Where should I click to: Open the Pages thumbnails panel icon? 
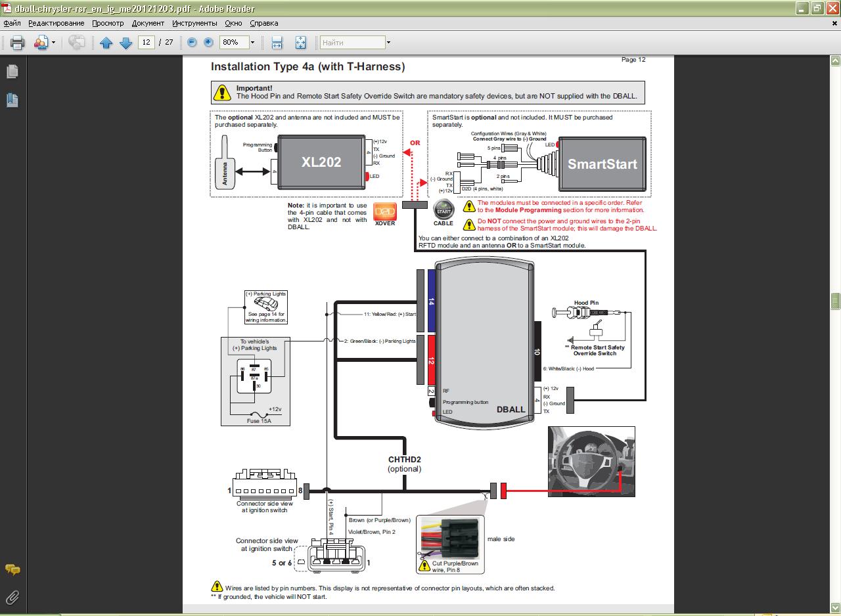point(12,71)
